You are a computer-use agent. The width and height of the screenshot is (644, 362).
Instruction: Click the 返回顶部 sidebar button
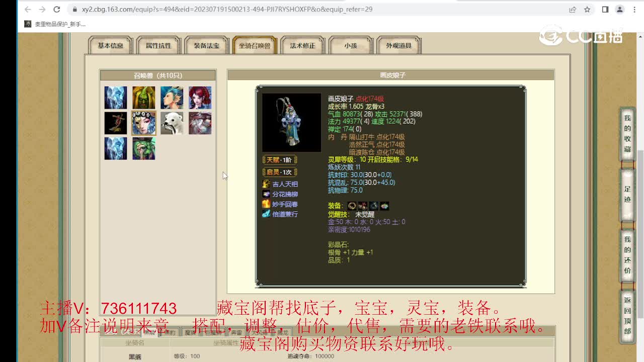tap(627, 317)
